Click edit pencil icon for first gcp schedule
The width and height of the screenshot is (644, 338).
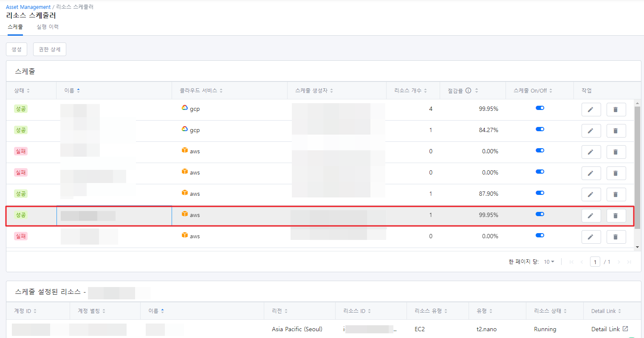591,110
